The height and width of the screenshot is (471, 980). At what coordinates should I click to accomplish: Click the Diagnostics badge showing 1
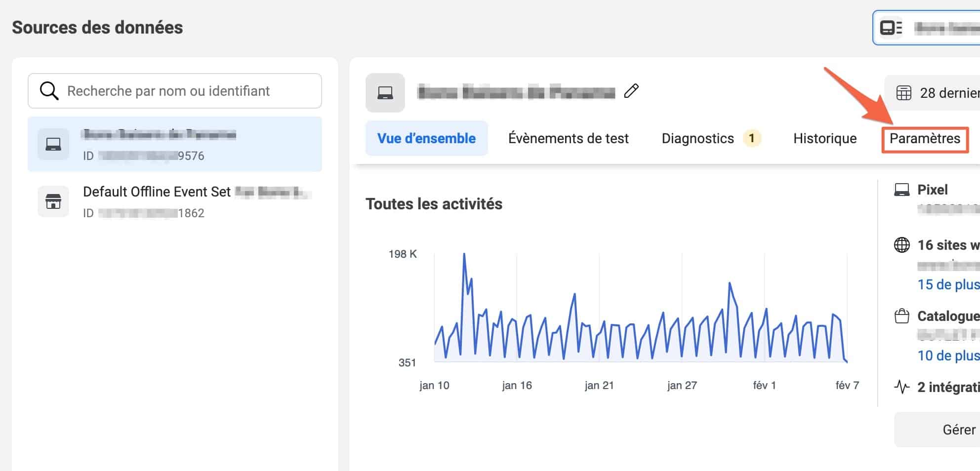752,138
